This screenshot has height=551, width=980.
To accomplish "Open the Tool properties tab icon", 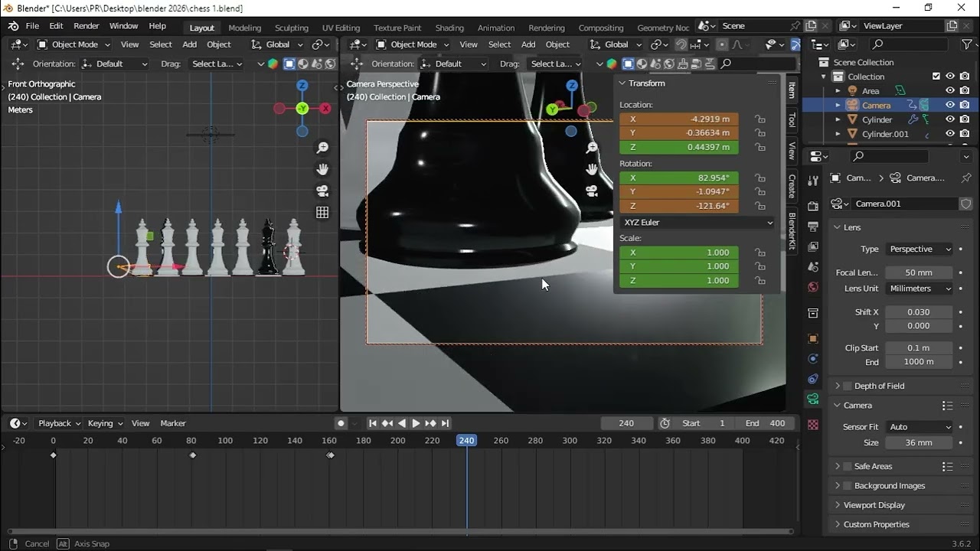I will (813, 181).
